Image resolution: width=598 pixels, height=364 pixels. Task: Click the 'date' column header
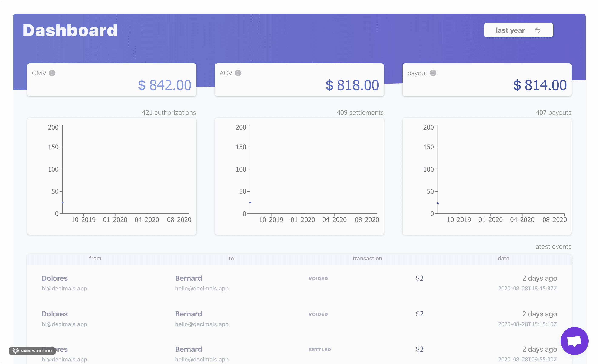click(503, 258)
